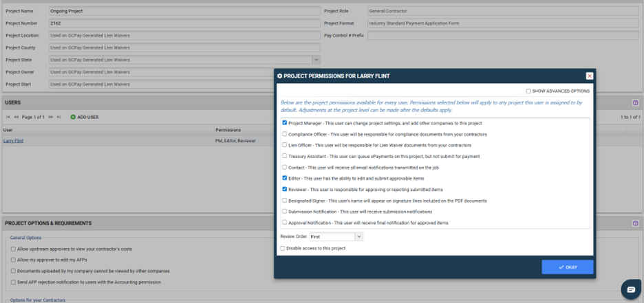Click the Pay Control # Prefix field
The image size is (644, 303).
pos(503,36)
